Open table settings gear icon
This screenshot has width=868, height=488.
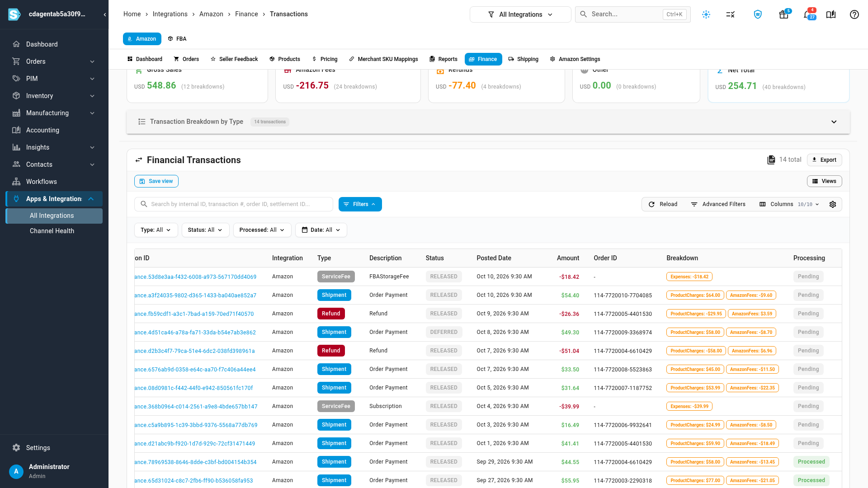pyautogui.click(x=833, y=204)
